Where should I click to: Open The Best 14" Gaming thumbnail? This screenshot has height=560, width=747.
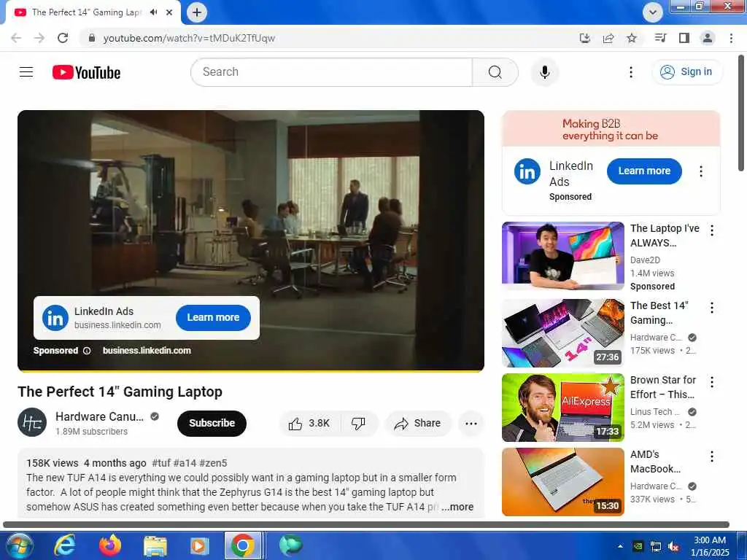point(563,332)
